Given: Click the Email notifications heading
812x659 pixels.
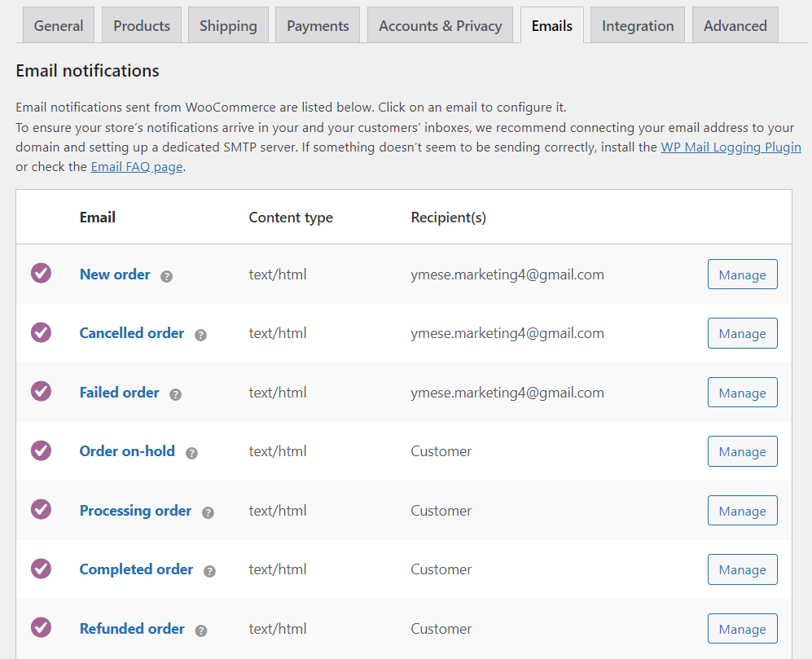Looking at the screenshot, I should point(87,70).
